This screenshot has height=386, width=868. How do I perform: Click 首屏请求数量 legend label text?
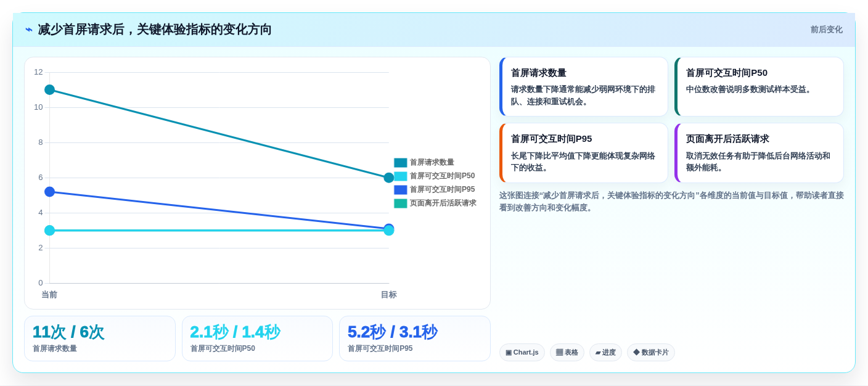(432, 163)
